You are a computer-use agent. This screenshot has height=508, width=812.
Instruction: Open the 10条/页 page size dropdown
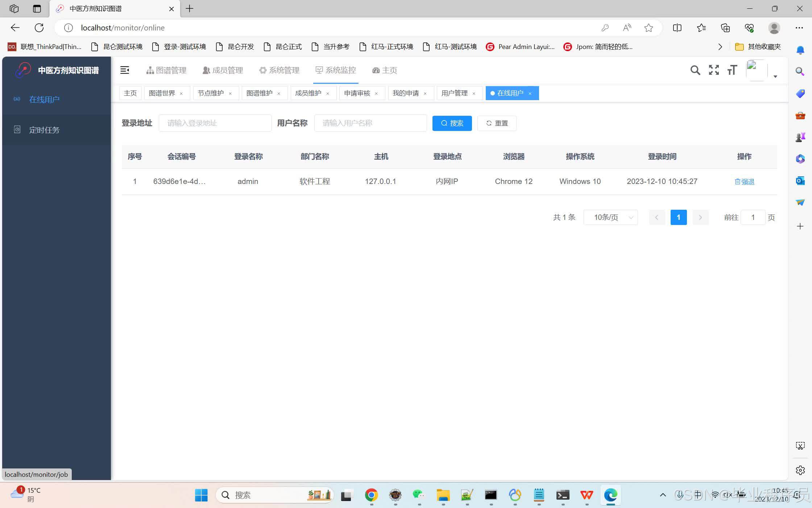pyautogui.click(x=611, y=217)
